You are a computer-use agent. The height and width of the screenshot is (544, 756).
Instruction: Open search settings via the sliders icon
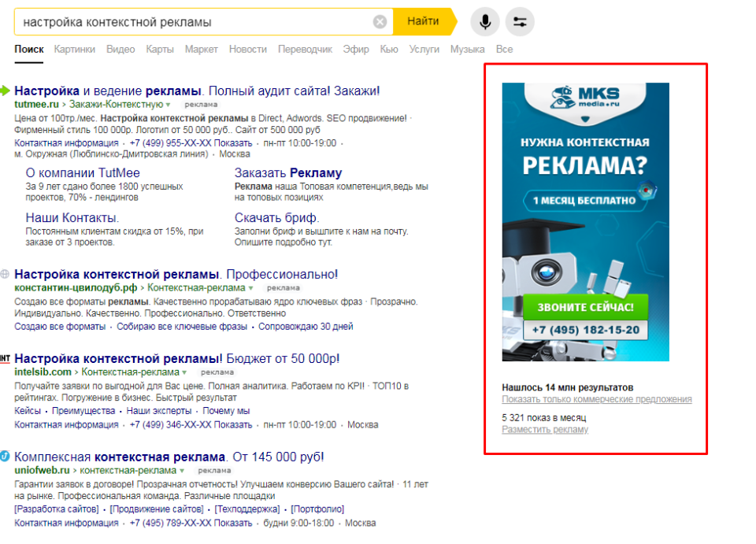pos(519,22)
